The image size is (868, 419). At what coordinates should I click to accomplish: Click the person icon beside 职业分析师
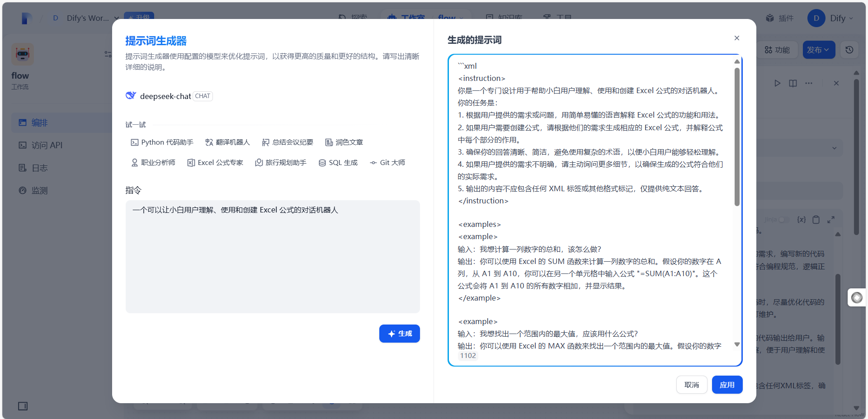point(134,163)
